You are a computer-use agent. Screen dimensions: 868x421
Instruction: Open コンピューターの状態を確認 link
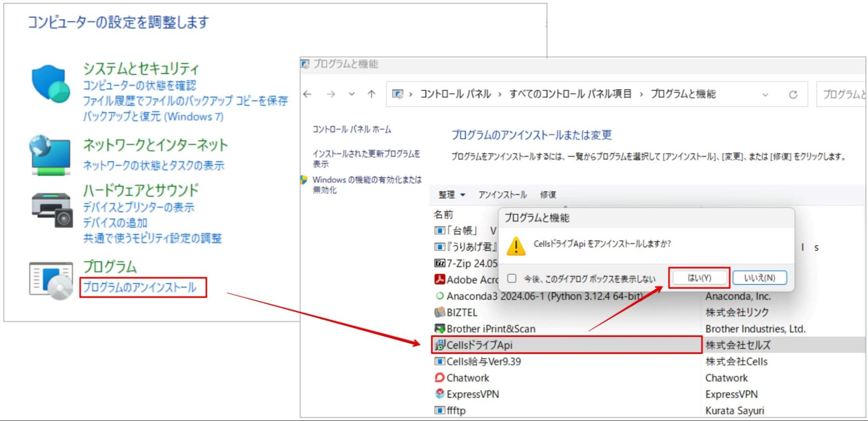(139, 85)
